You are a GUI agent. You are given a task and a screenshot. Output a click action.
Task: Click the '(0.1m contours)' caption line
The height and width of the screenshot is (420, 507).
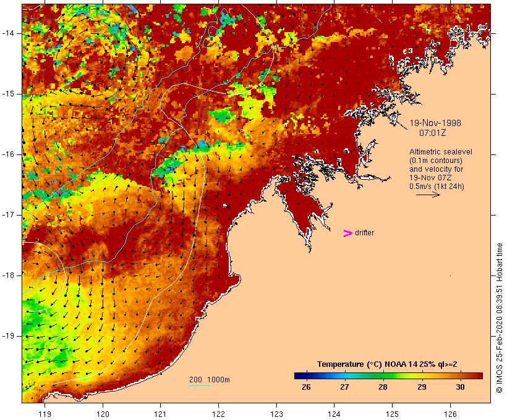point(436,161)
